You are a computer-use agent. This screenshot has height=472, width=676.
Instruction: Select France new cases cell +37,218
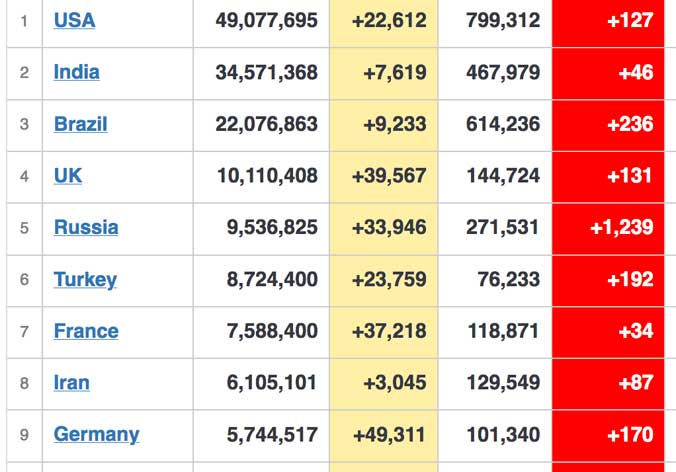tap(384, 332)
